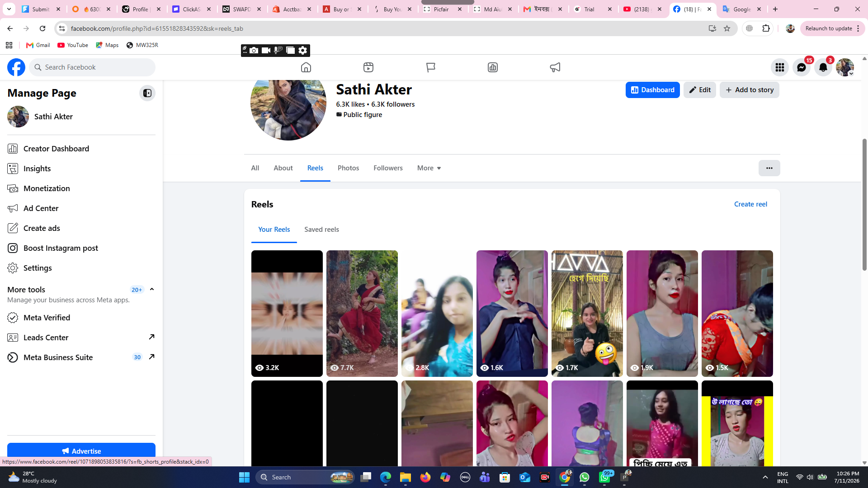Open the notifications bell icon

click(823, 67)
